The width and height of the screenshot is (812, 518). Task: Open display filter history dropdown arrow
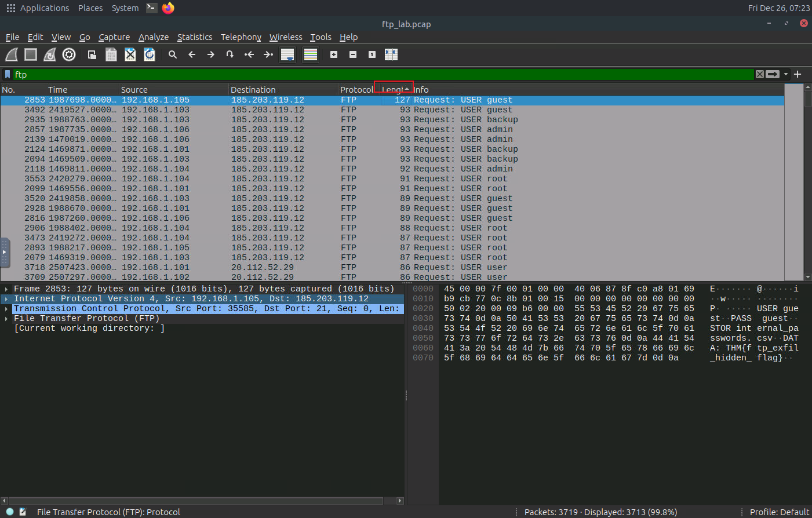pos(786,74)
